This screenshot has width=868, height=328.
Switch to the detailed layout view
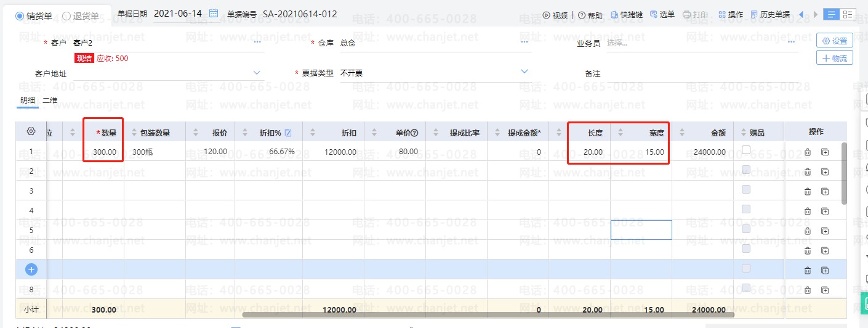click(847, 14)
